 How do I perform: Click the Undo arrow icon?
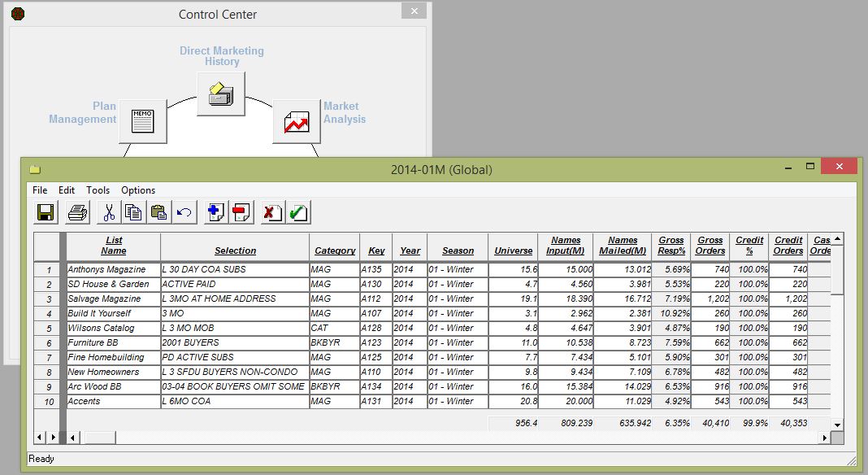pos(184,212)
